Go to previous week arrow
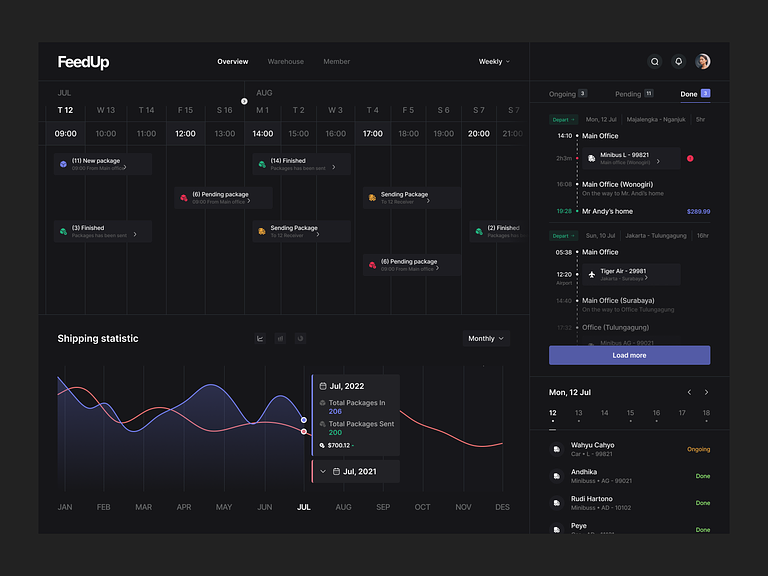Image resolution: width=768 pixels, height=576 pixels. [689, 392]
